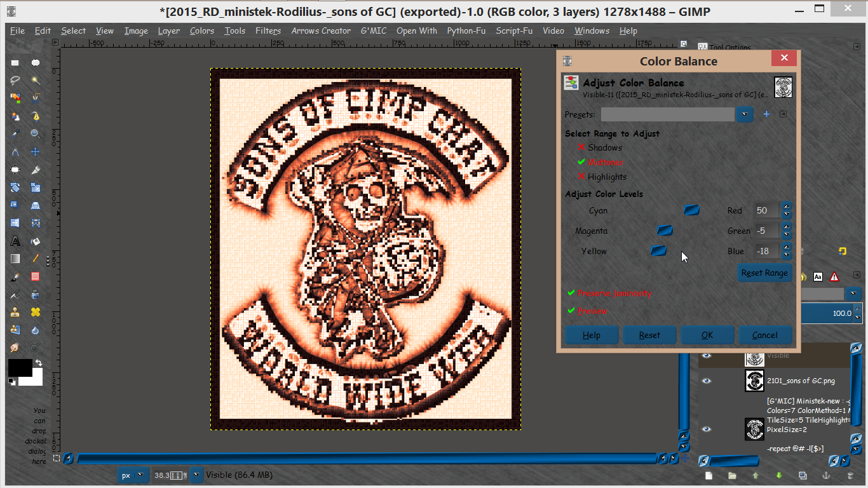
Task: Open the zoom percentage dropdown
Action: 198,475
